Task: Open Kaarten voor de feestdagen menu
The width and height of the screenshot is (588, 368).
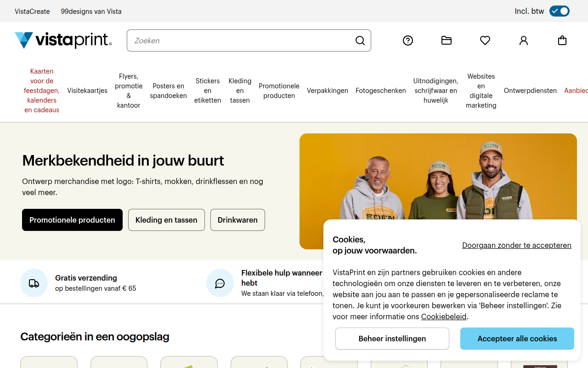Action: pyautogui.click(x=42, y=91)
